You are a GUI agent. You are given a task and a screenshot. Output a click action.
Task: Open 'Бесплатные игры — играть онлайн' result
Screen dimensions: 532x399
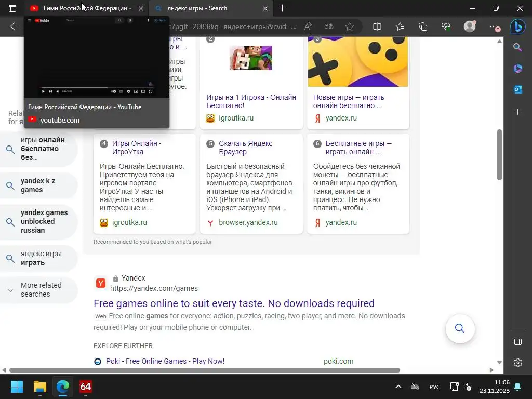[358, 147]
